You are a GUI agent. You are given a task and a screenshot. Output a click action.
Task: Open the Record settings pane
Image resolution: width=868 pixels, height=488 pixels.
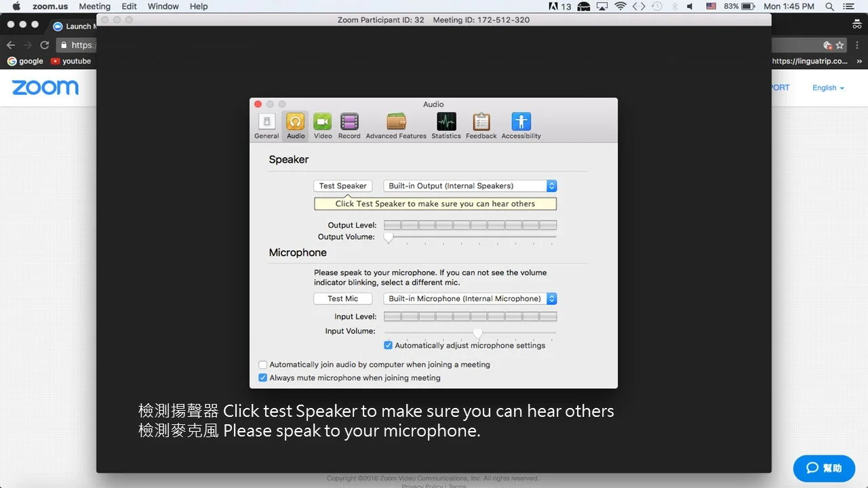click(x=349, y=126)
